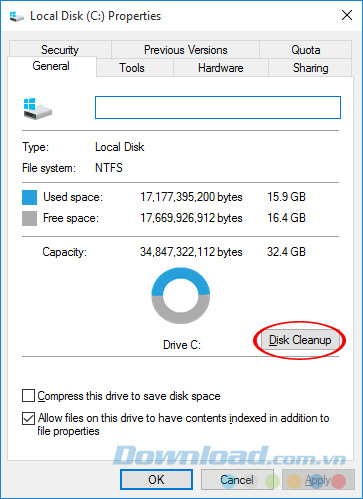Viewport: 363px width, 499px height.
Task: Open the Hardware tab
Action: click(221, 68)
